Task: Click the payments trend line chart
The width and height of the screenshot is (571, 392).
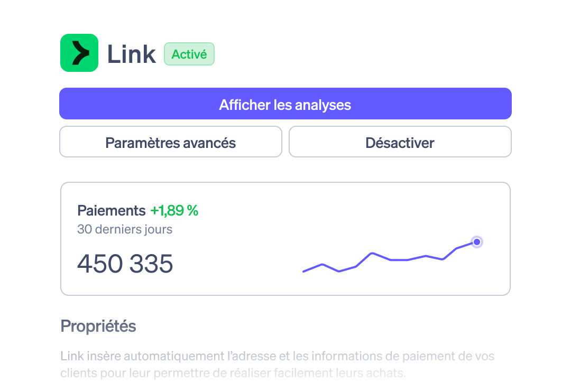Action: pos(392,254)
